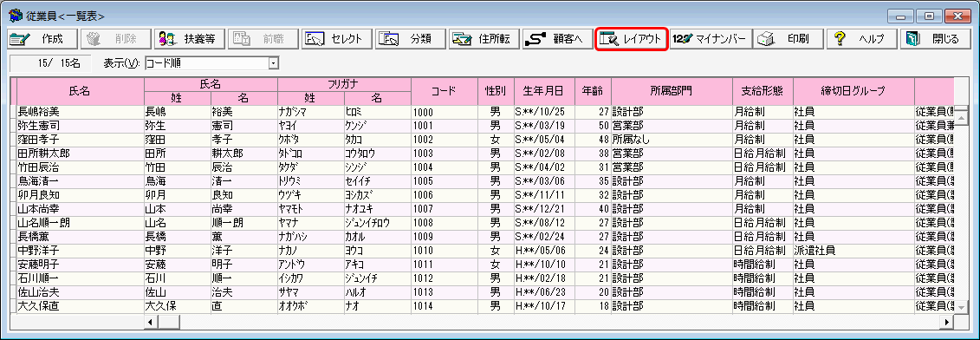The image size is (980, 340).
Task: Click the コード column header
Action: click(x=444, y=91)
